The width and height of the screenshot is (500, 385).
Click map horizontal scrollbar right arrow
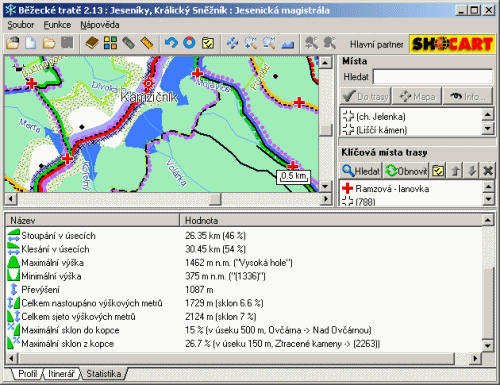pos(326,199)
